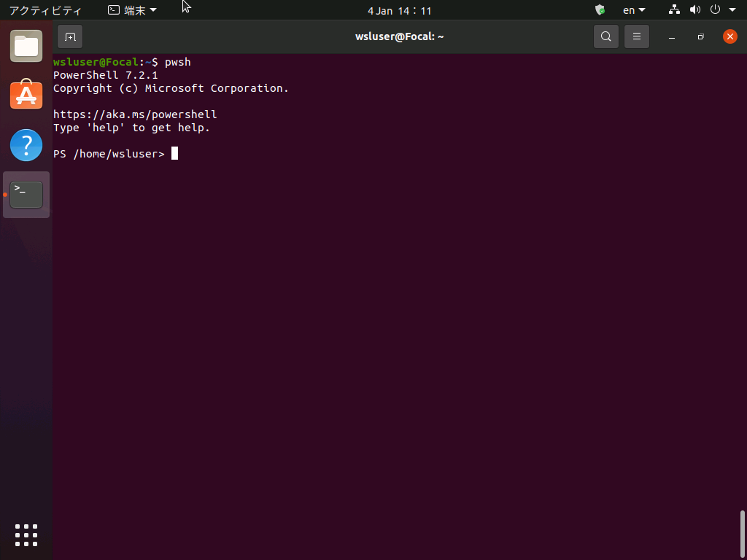Click the Copyright Microsoft Corporation line
Viewport: 747px width, 560px height.
pos(171,88)
